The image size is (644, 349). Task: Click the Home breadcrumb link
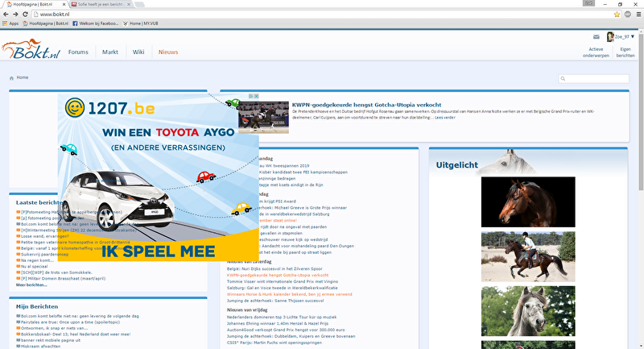click(x=23, y=77)
